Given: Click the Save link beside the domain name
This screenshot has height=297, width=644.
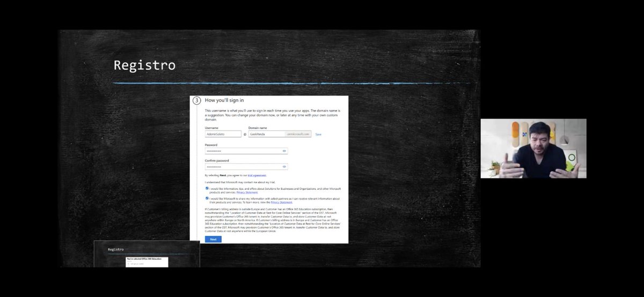Looking at the screenshot, I should 318,135.
